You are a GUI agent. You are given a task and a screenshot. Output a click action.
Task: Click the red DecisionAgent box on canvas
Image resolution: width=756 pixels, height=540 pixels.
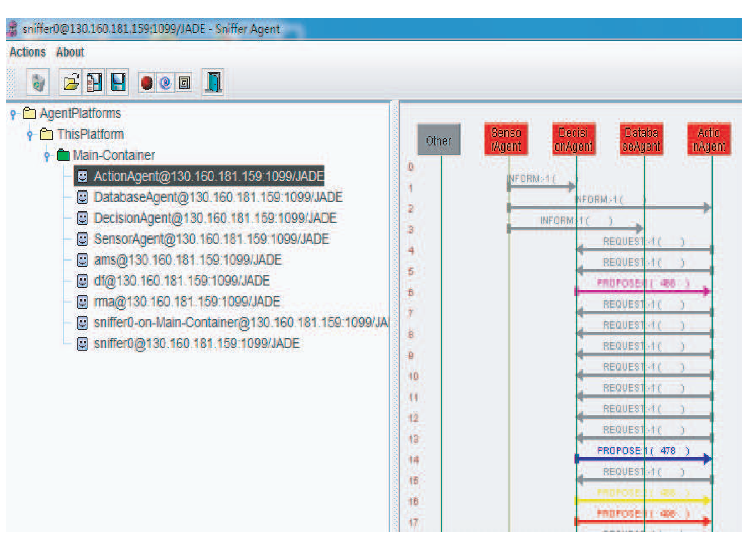pyautogui.click(x=573, y=140)
